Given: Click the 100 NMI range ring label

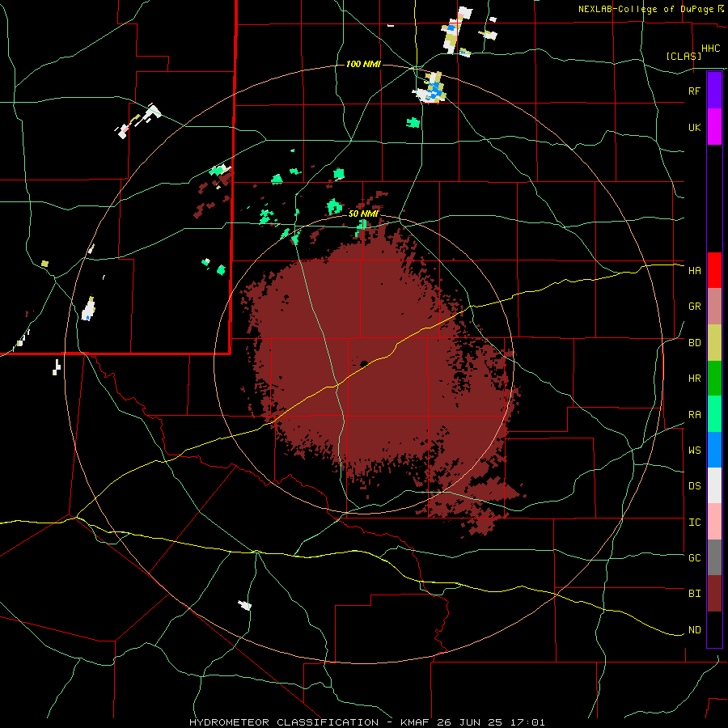Looking at the screenshot, I should click(x=363, y=64).
